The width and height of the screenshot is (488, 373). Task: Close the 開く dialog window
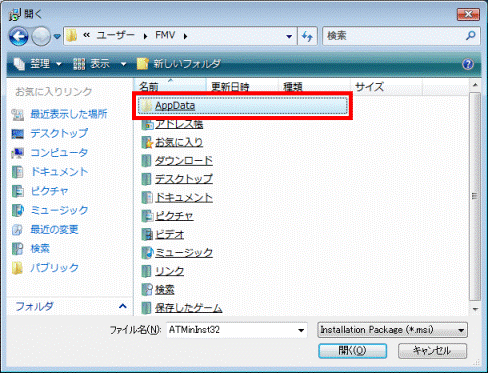click(x=468, y=14)
